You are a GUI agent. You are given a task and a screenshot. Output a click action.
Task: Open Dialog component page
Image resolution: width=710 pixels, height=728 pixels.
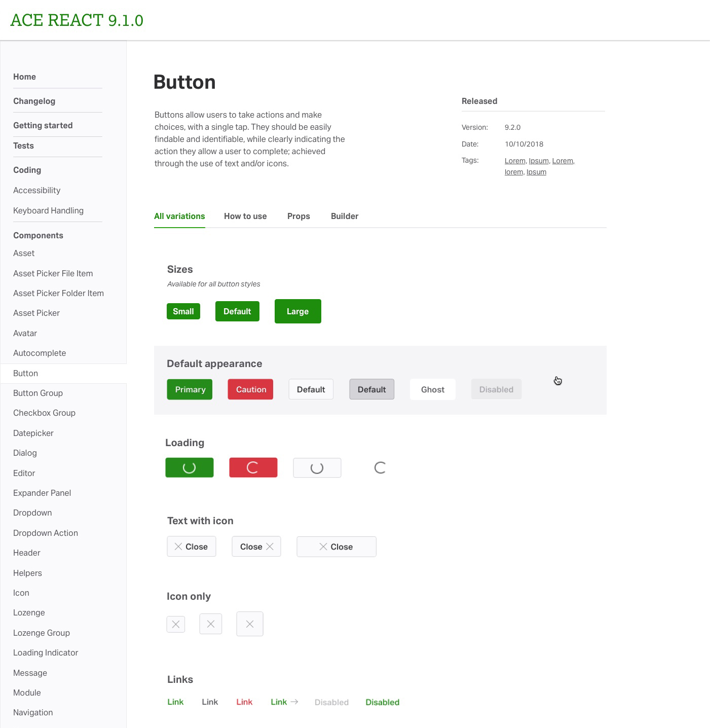tap(25, 453)
